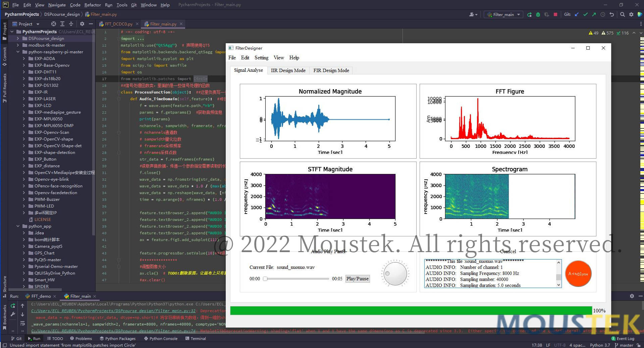
Task: Open File menu in FilterDesigner window
Action: 232,58
